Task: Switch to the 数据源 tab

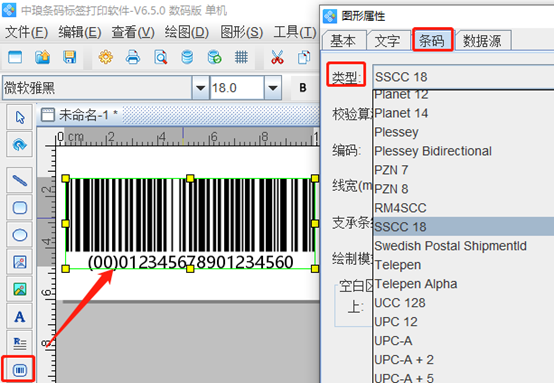Action: (x=482, y=41)
